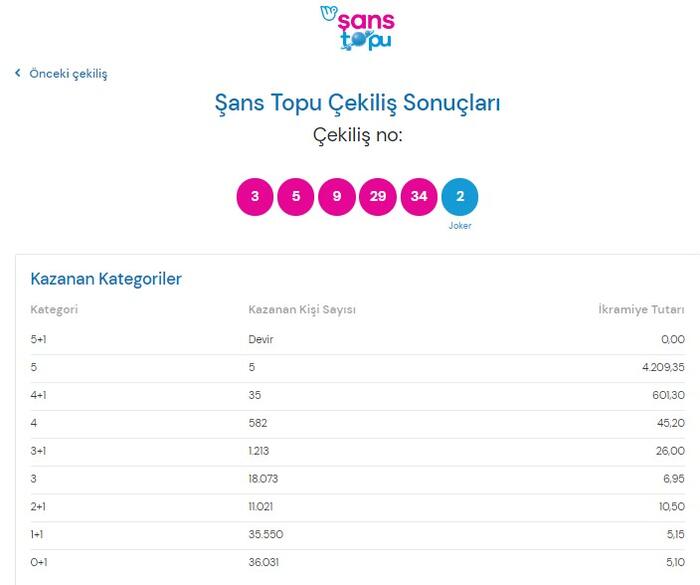Image resolution: width=700 pixels, height=585 pixels.
Task: Click the blue Joker ball number 2
Action: click(460, 196)
